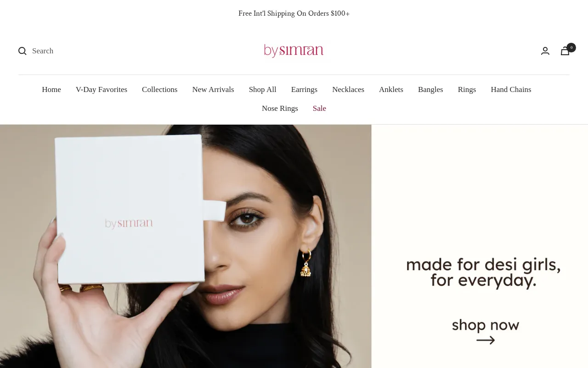Open Hand Chains category
Screen dimensions: 588x368
(511, 90)
